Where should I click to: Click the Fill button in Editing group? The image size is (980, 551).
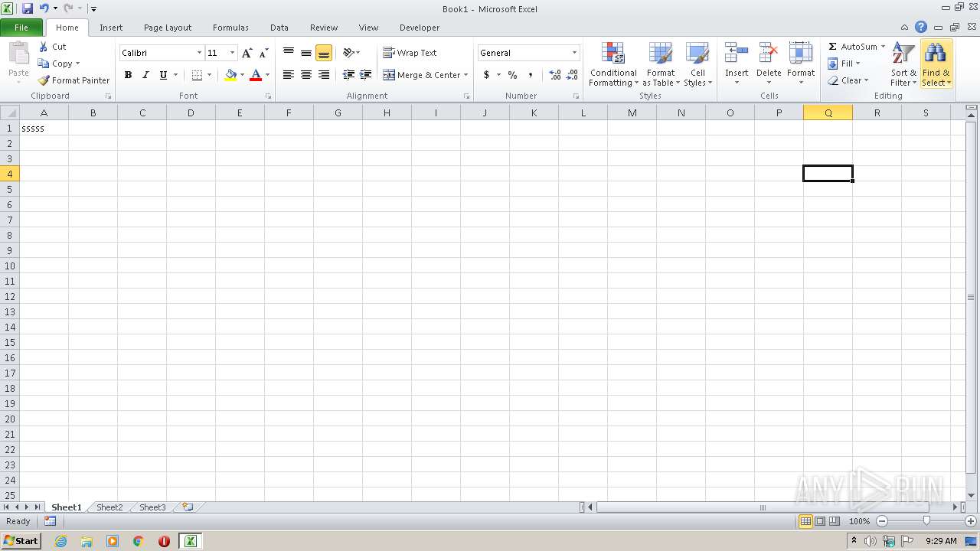tap(843, 64)
